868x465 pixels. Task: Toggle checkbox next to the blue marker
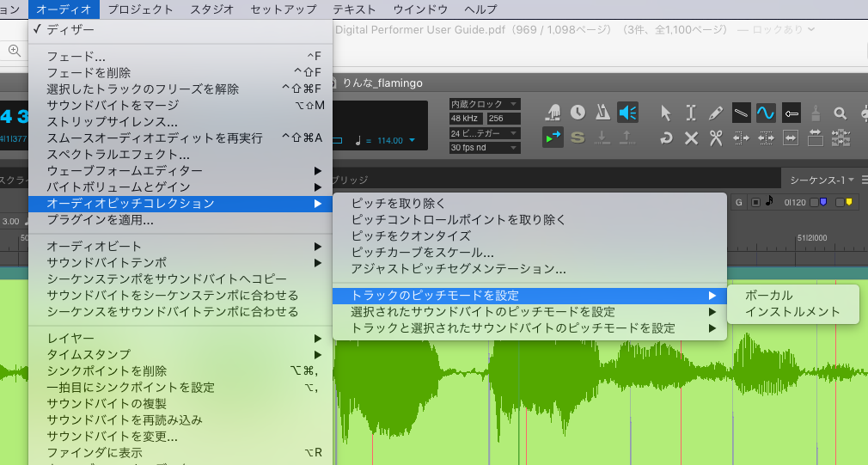pyautogui.click(x=814, y=203)
